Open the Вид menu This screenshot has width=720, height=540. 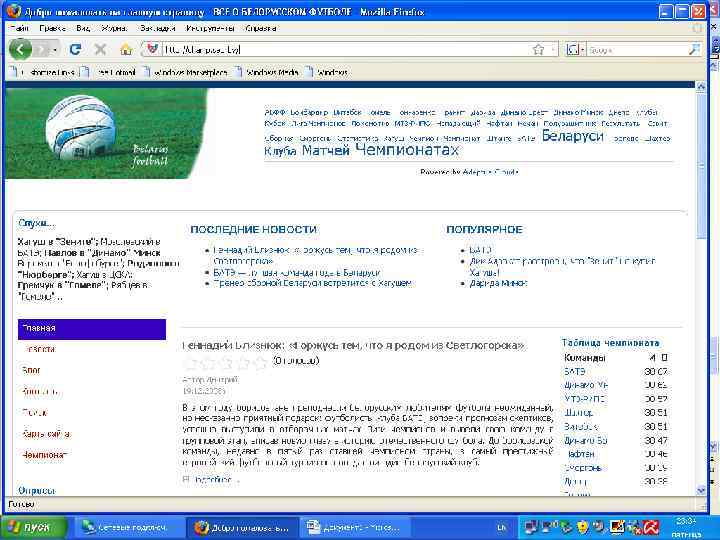coord(83,28)
